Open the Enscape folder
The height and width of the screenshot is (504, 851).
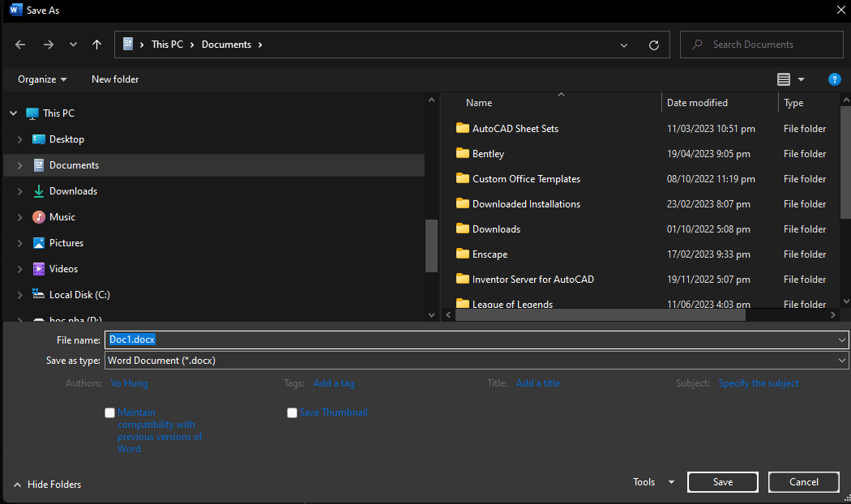pos(490,254)
